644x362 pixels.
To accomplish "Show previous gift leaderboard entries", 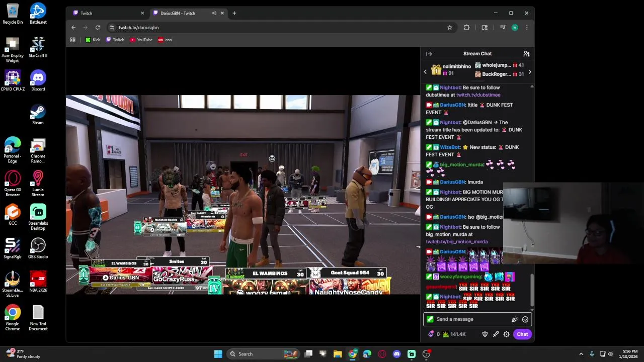I will pyautogui.click(x=425, y=72).
